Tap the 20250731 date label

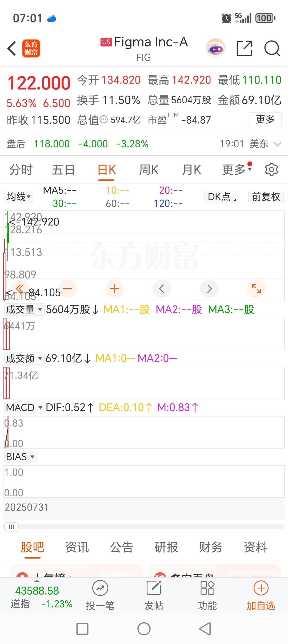[27, 507]
